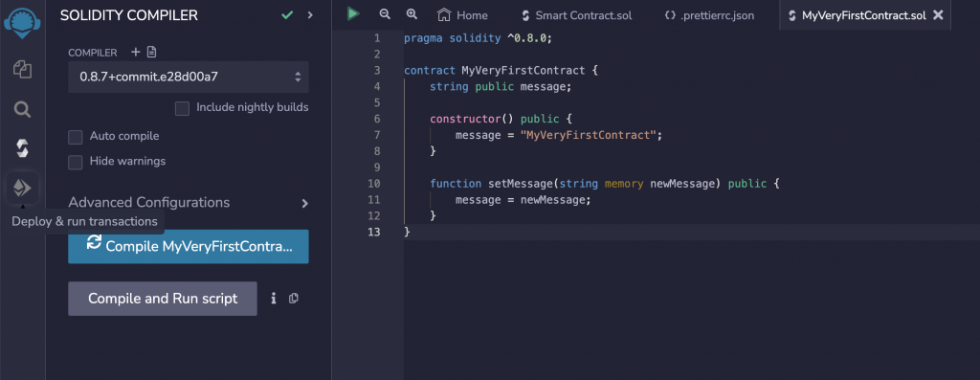Switch to the Smart Contract.sol tab
This screenshot has width=980, height=380.
tap(576, 15)
